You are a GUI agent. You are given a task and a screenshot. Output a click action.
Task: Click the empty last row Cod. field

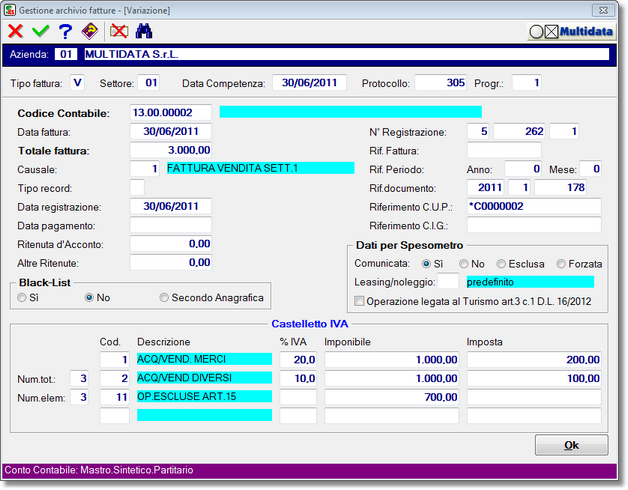[x=115, y=415]
